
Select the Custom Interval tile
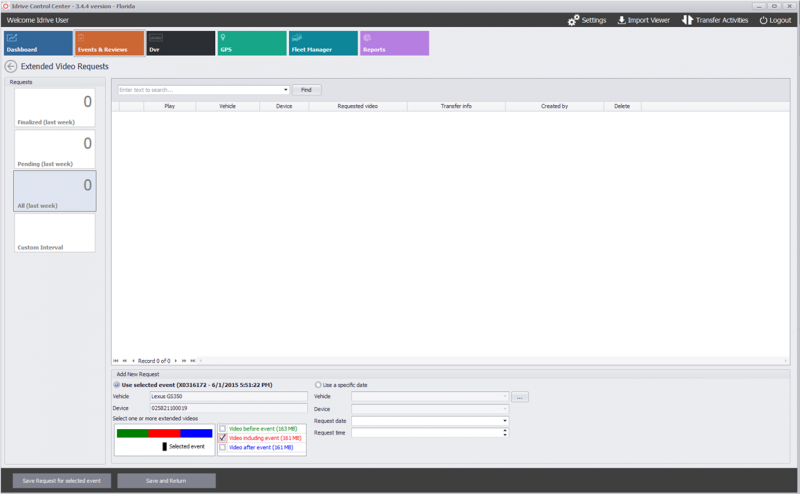coord(55,233)
